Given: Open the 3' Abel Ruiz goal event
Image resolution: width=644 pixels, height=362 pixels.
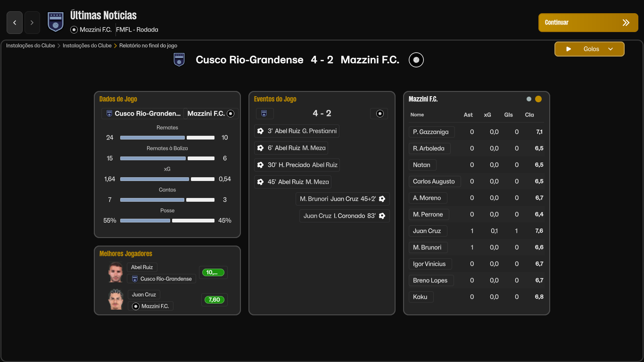Looking at the screenshot, I should [297, 131].
